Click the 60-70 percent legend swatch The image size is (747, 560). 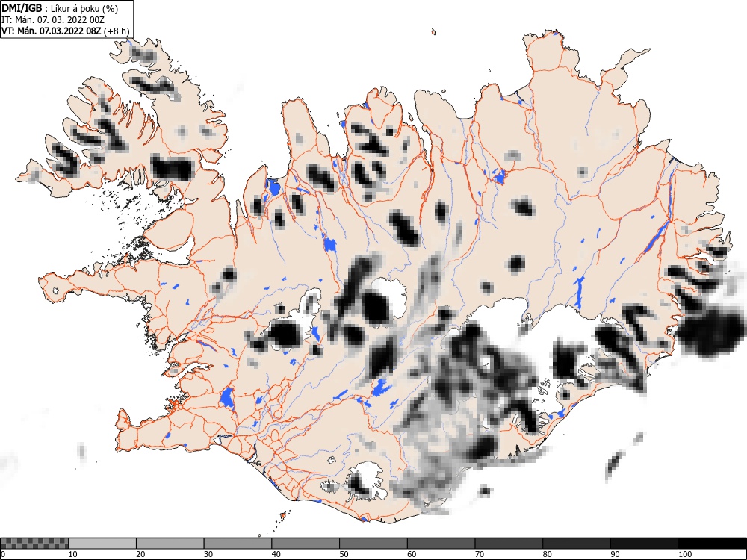click(x=441, y=544)
